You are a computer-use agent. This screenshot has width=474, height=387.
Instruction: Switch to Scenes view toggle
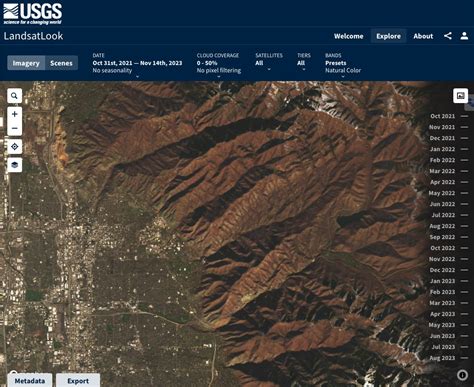[x=61, y=63]
